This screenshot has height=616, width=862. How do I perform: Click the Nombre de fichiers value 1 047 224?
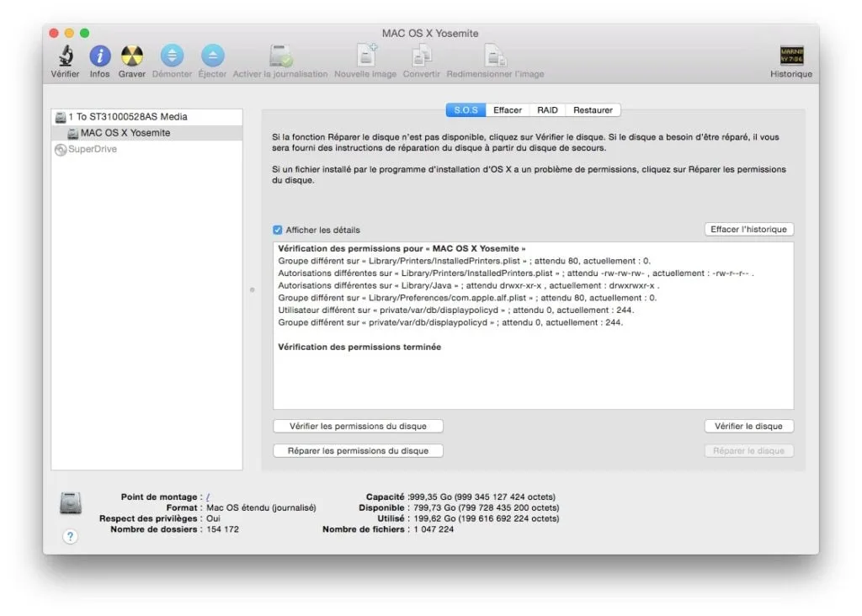click(x=434, y=529)
